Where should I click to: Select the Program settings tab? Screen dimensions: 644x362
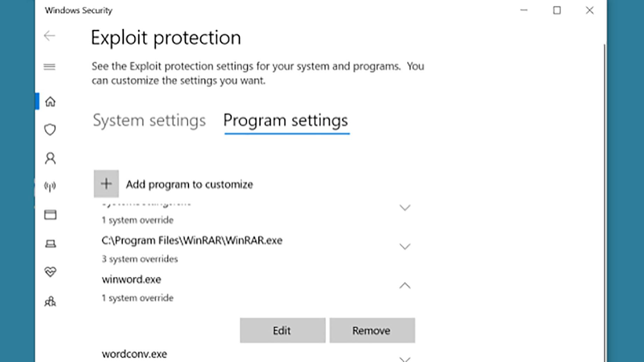[x=286, y=120]
